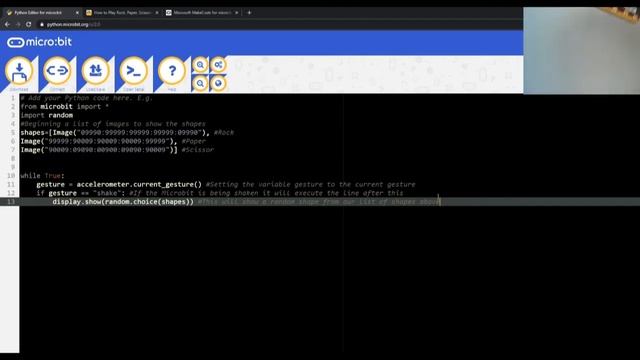Image resolution: width=640 pixels, height=360 pixels.
Task: Click the first comment line '# Add your Python code here'
Action: pyautogui.click(x=86, y=98)
